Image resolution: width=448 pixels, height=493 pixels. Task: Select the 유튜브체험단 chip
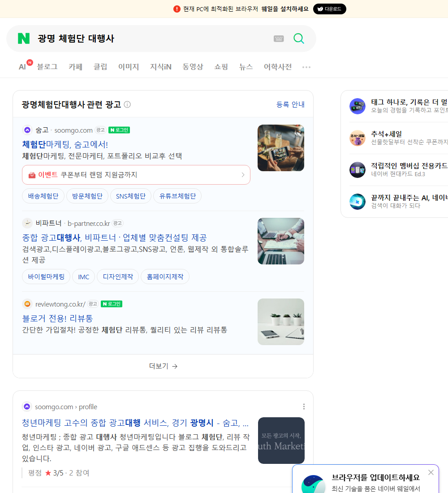[177, 196]
